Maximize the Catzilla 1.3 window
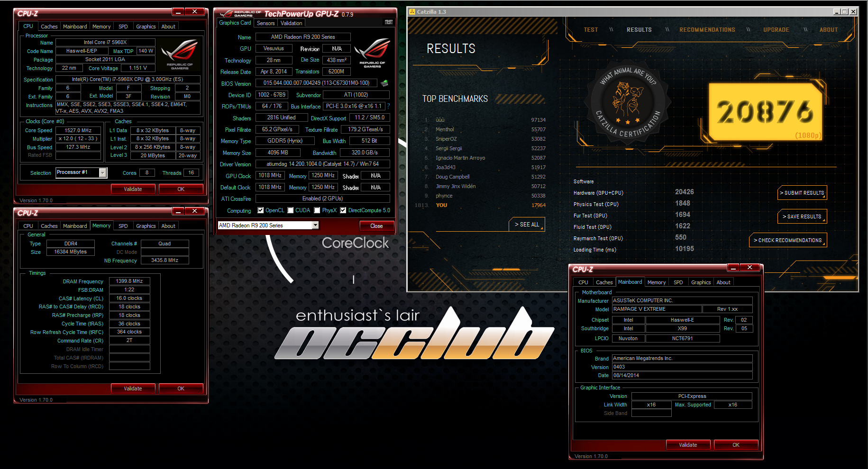The width and height of the screenshot is (868, 469). [845, 12]
